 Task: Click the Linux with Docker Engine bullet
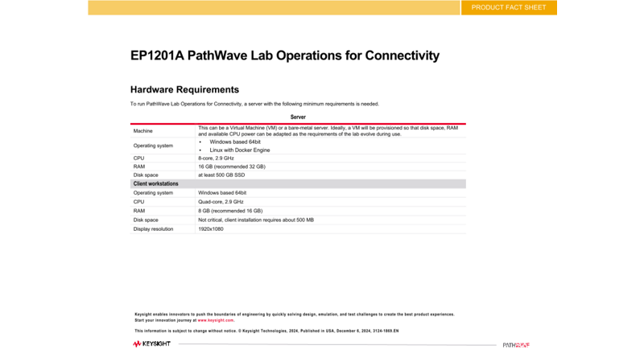tap(239, 150)
